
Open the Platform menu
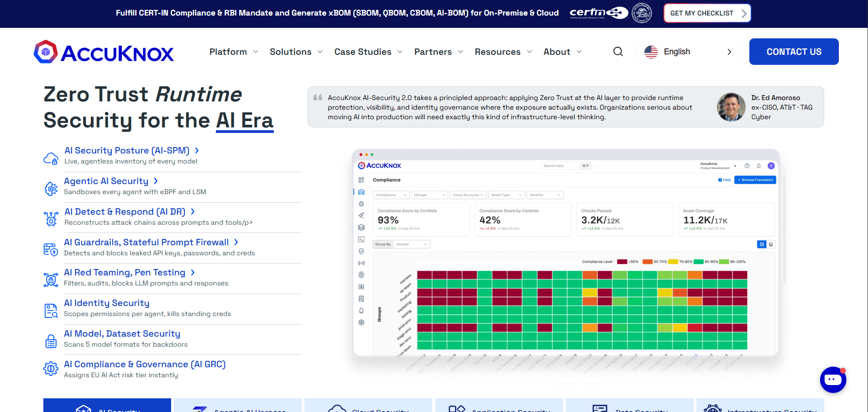tap(234, 52)
